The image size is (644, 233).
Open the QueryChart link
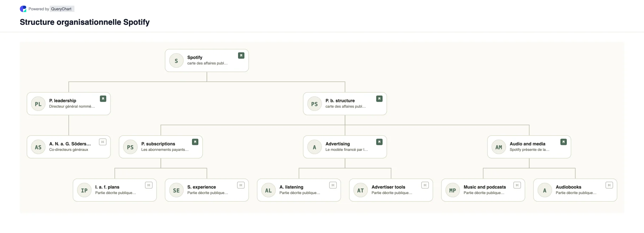click(61, 9)
